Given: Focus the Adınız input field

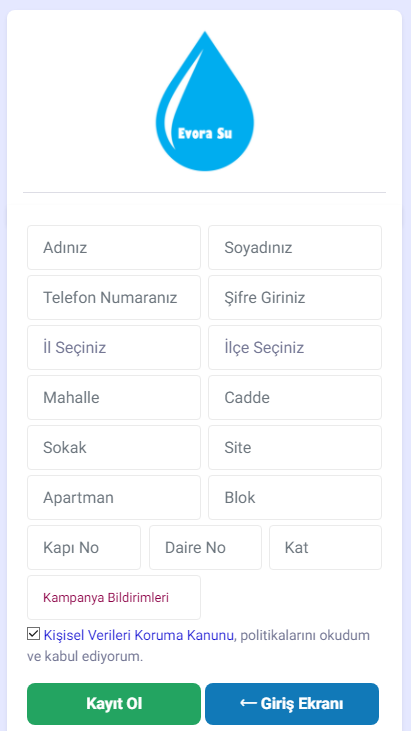Looking at the screenshot, I should [x=114, y=248].
